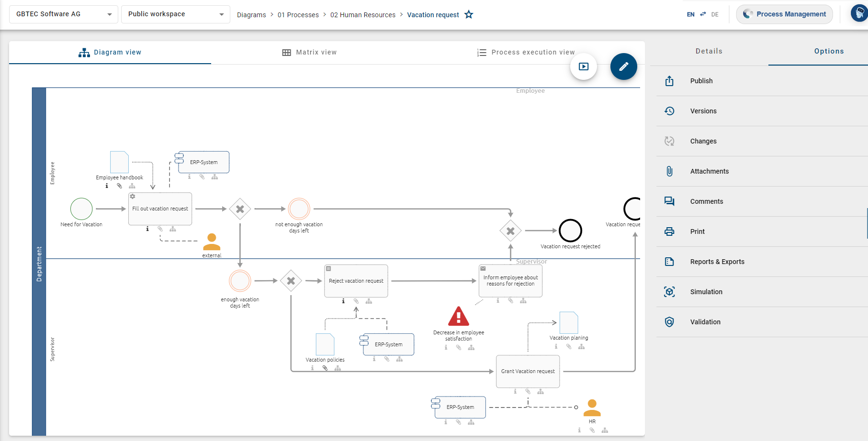868x441 pixels.
Task: Select the Vacation policies document icon
Action: click(325, 344)
